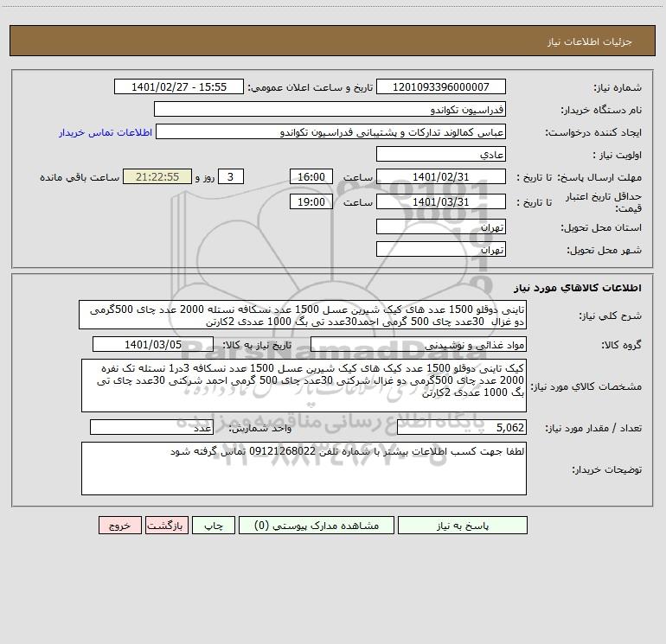
Task: Click the استان محل تحویل label
Action: 601,227
